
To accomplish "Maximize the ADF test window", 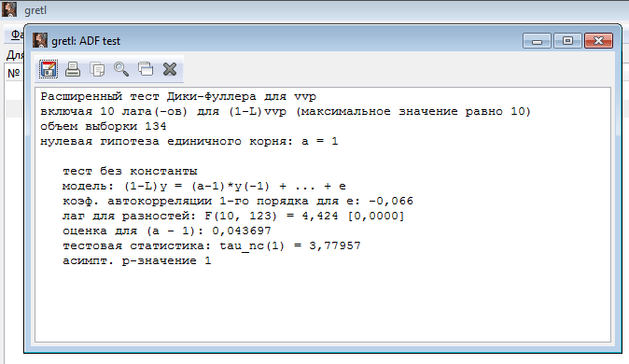I will tap(567, 41).
